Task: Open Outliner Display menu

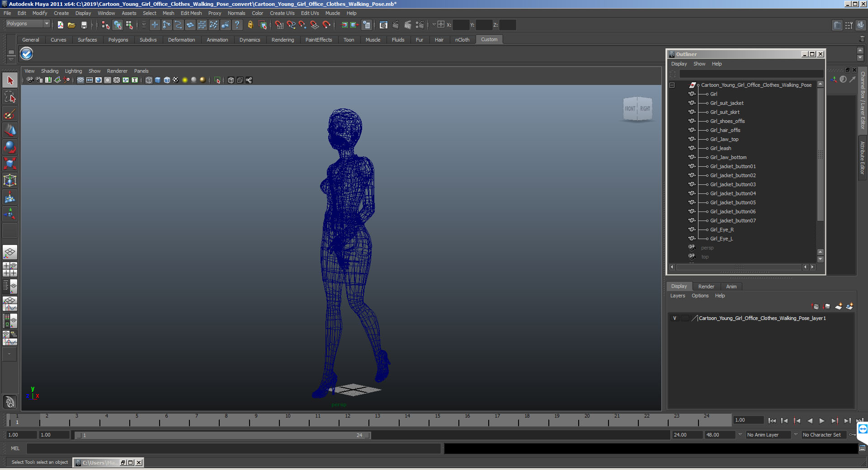Action: click(x=679, y=64)
